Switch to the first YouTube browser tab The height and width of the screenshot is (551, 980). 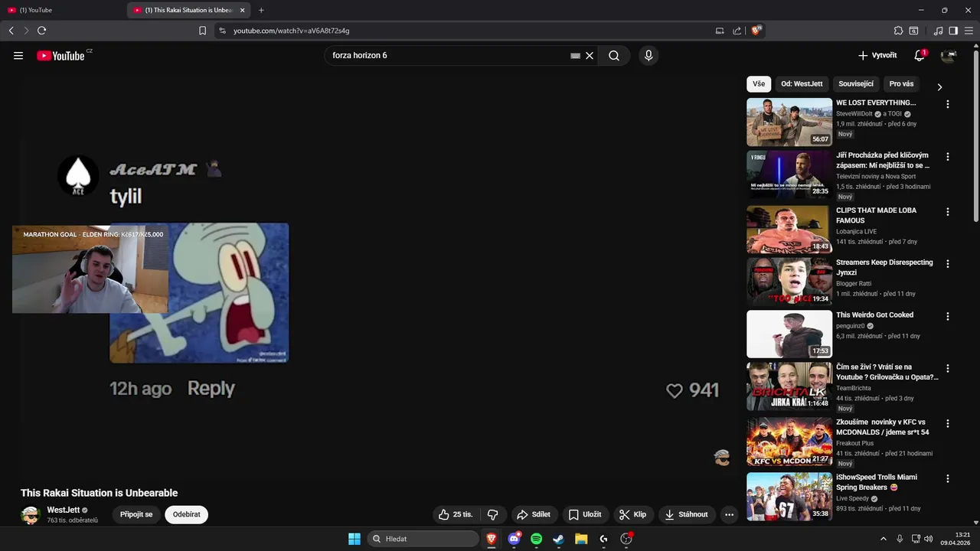tap(61, 10)
